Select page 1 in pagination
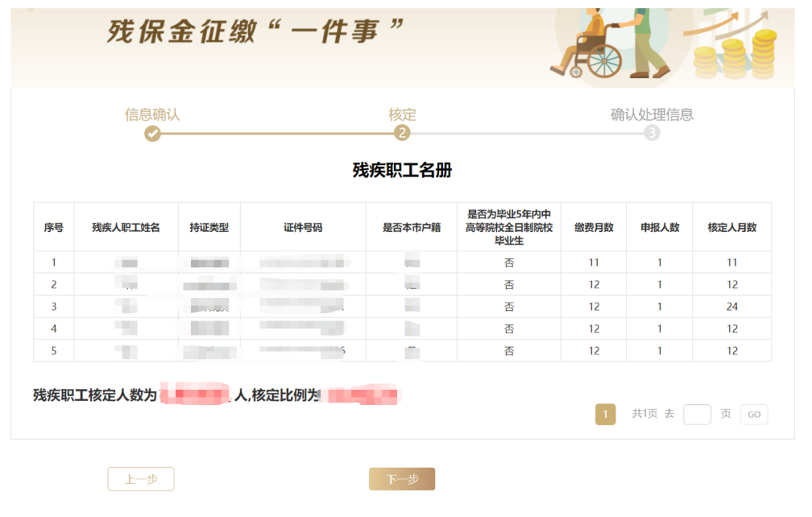The image size is (812, 517). click(605, 415)
